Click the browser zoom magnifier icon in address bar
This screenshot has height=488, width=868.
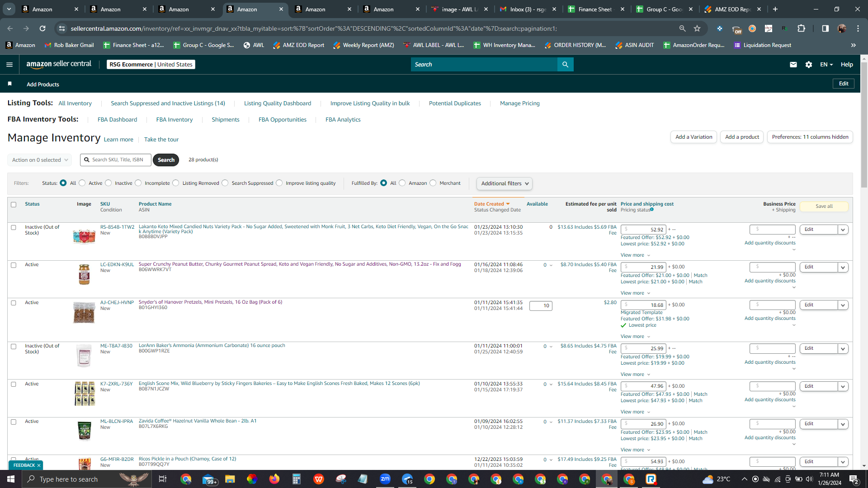[682, 28]
